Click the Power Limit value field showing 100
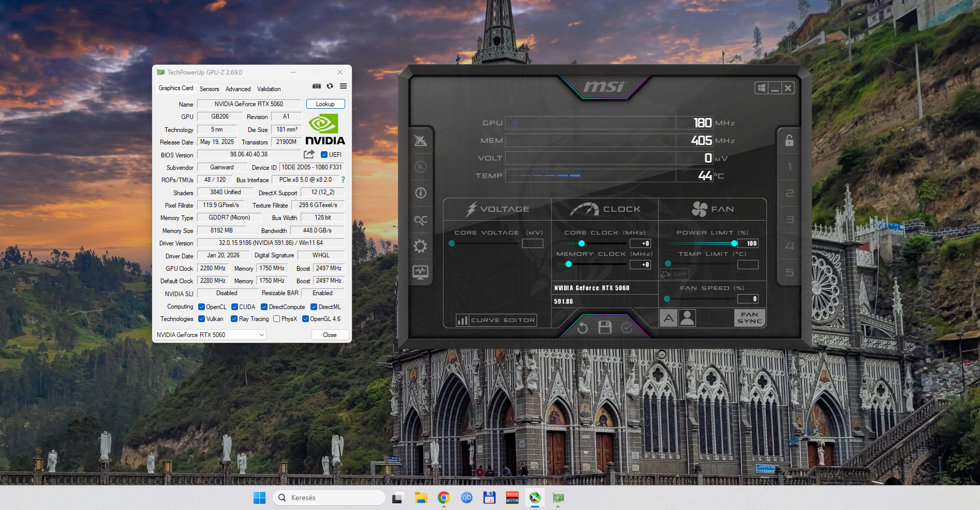Viewport: 980px width, 510px height. [748, 243]
